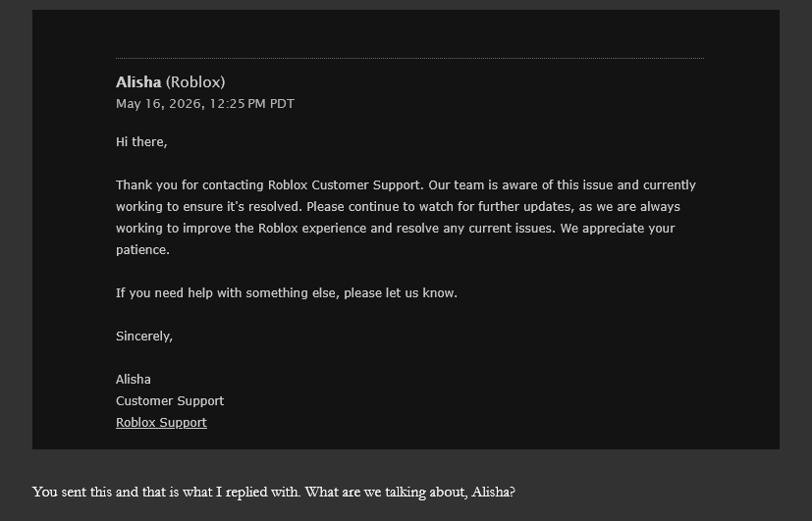
Task: Click the May 16, 2026 date
Action: (158, 104)
